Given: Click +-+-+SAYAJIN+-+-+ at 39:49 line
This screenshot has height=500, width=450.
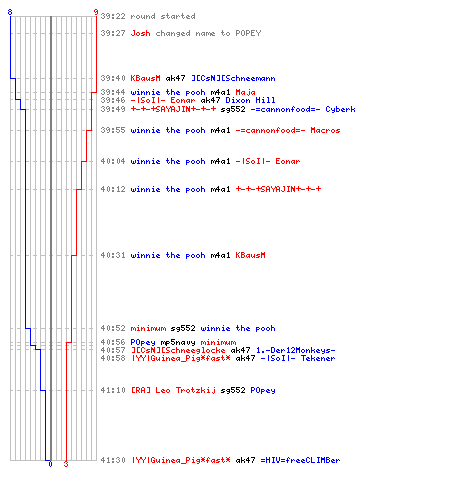Looking at the screenshot, I should [173, 109].
